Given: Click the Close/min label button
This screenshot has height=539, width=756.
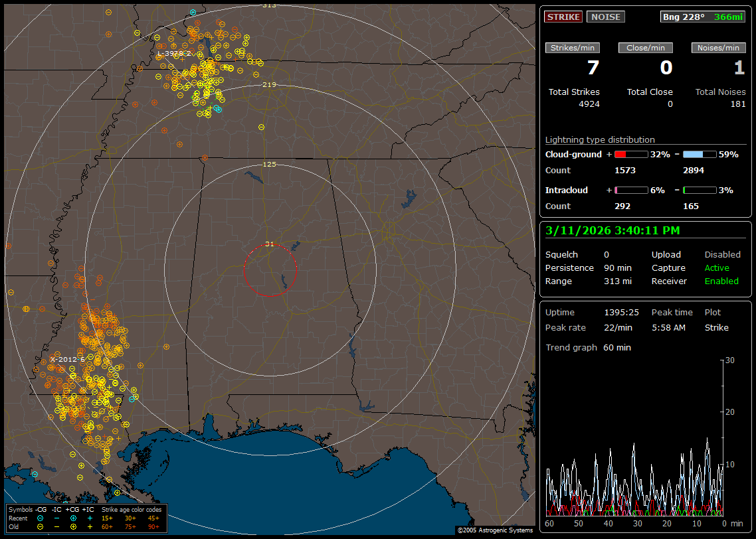Looking at the screenshot, I should click(x=646, y=48).
